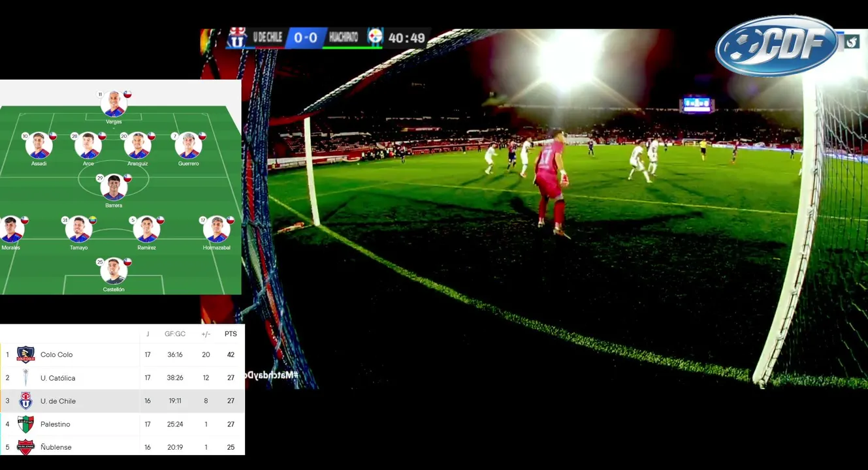Open Assadi's player photo
This screenshot has width=868, height=470.
coord(39,146)
